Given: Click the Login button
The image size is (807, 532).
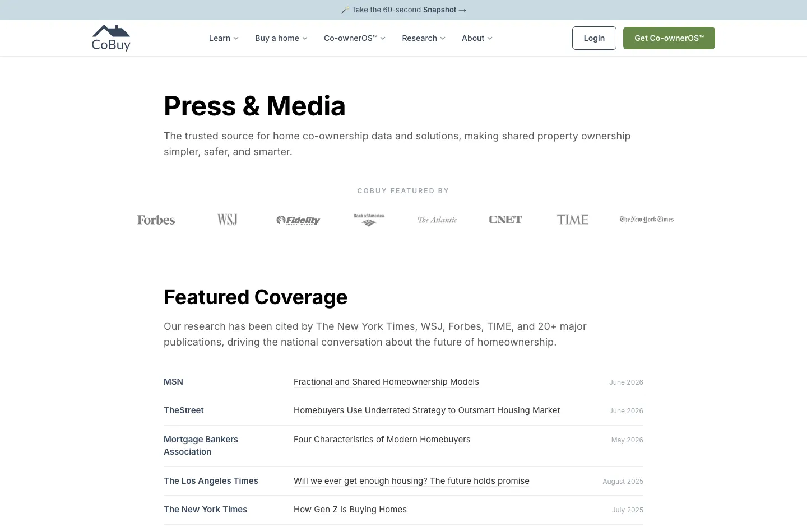Looking at the screenshot, I should pyautogui.click(x=594, y=38).
